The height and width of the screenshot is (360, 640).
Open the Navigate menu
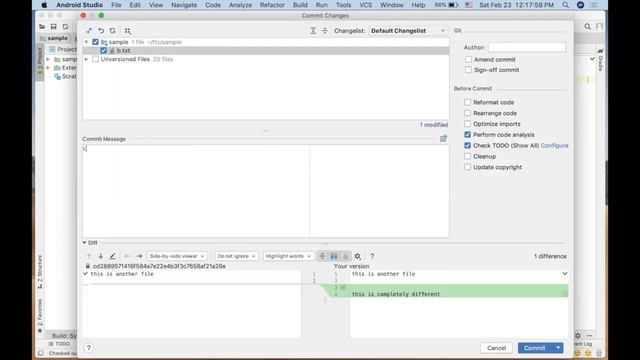tap(184, 5)
